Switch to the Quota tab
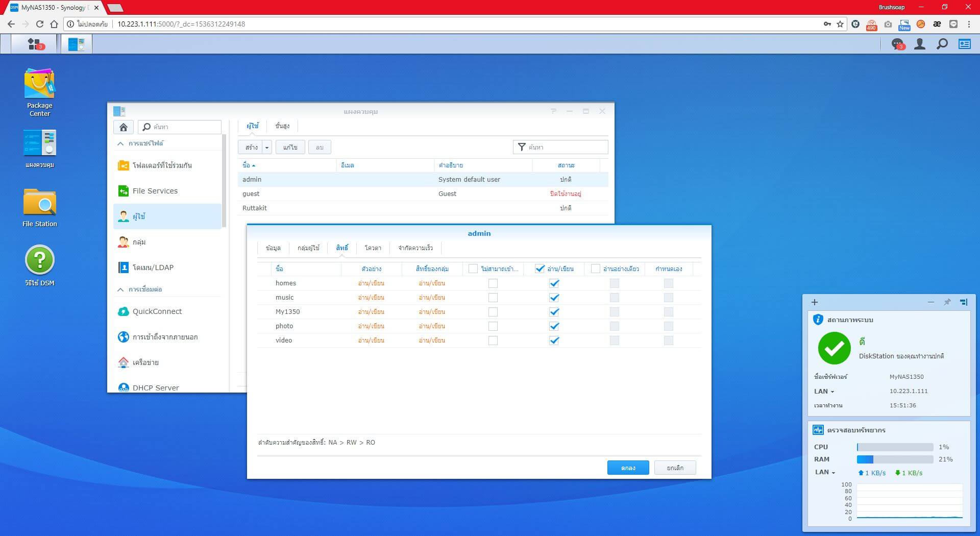980x536 pixels. click(x=373, y=248)
